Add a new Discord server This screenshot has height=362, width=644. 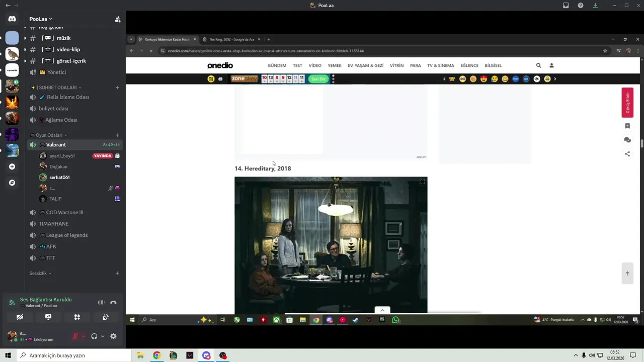[12, 166]
